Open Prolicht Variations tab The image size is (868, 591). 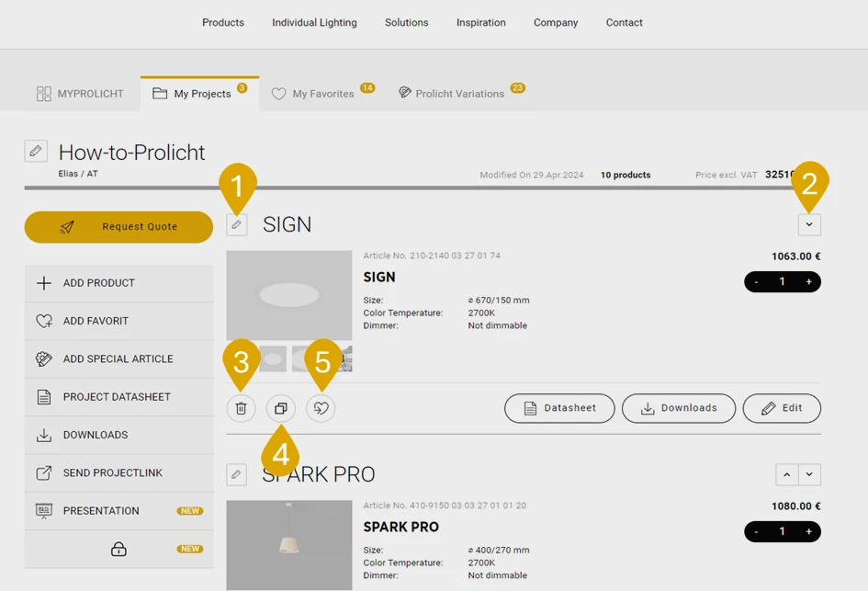pyautogui.click(x=459, y=94)
